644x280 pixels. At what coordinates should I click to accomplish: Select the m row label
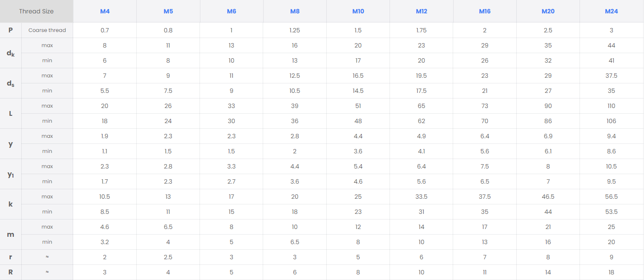tap(10, 235)
